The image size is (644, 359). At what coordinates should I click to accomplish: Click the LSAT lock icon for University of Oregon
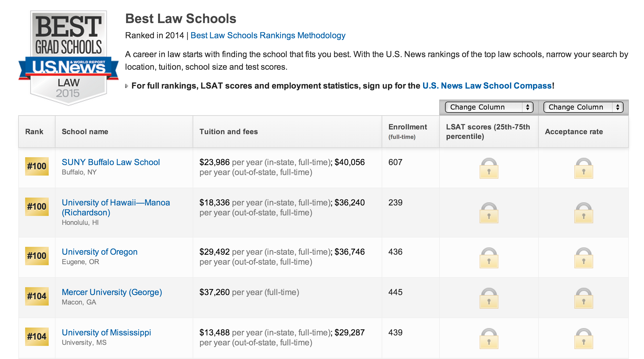coord(489,258)
